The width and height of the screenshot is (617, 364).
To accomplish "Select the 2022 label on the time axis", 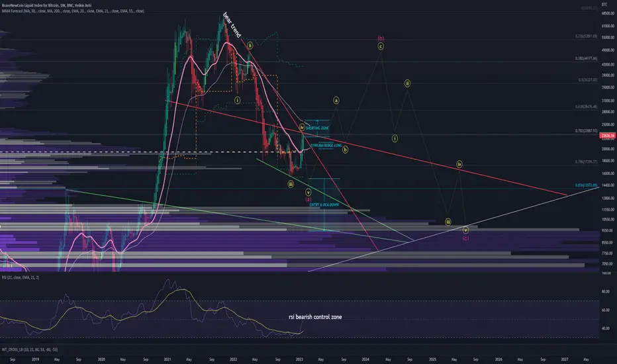I will 233,359.
